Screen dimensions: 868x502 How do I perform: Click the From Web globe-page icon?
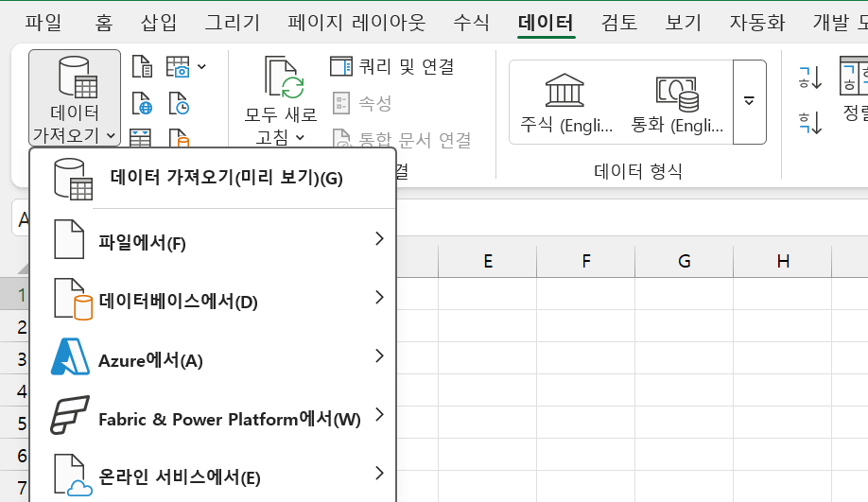[x=142, y=103]
